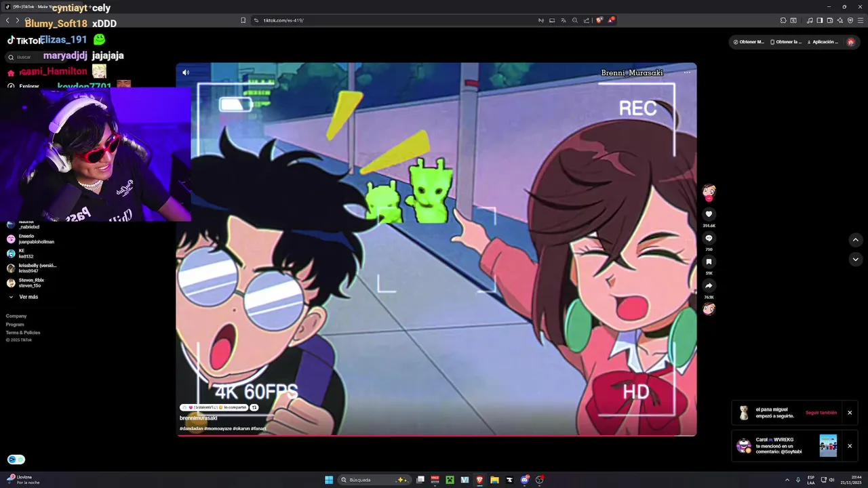The width and height of the screenshot is (868, 488).
Task: Go back with the browser back arrow
Action: [7, 20]
